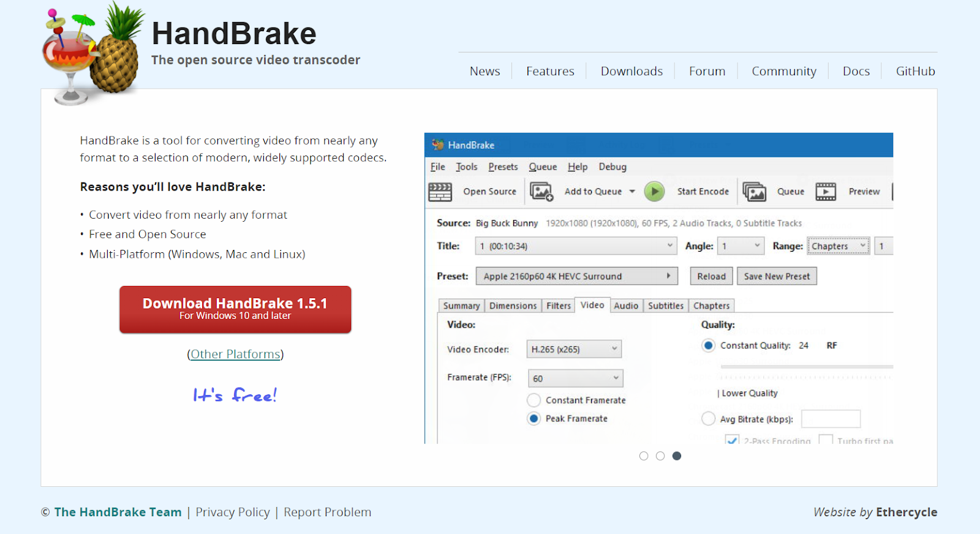The height and width of the screenshot is (534, 980).
Task: Click the Report Problem link
Action: point(327,512)
